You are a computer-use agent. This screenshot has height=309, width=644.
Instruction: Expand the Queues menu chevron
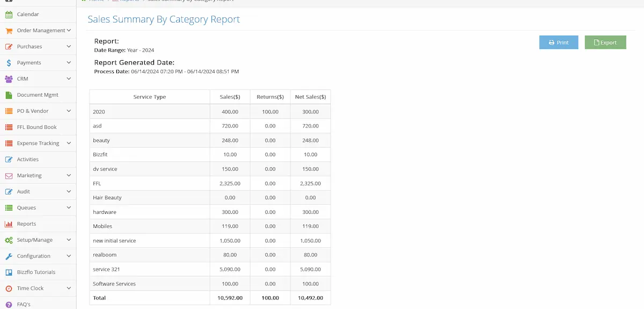[69, 208]
